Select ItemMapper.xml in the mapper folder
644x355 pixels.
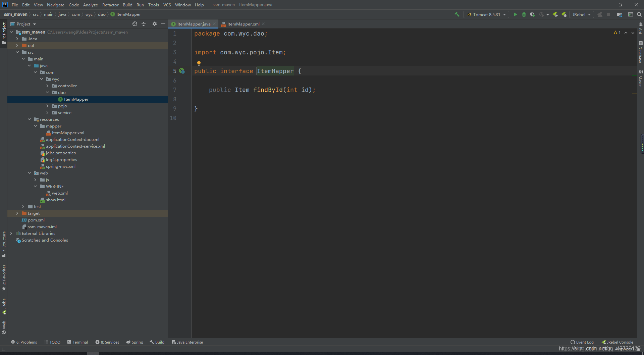click(x=68, y=133)
